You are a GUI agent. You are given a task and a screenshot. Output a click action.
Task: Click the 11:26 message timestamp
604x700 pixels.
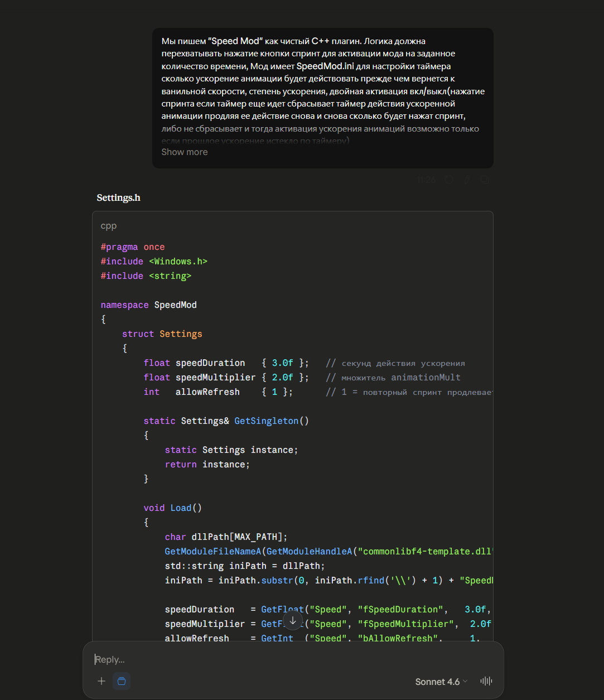(426, 180)
